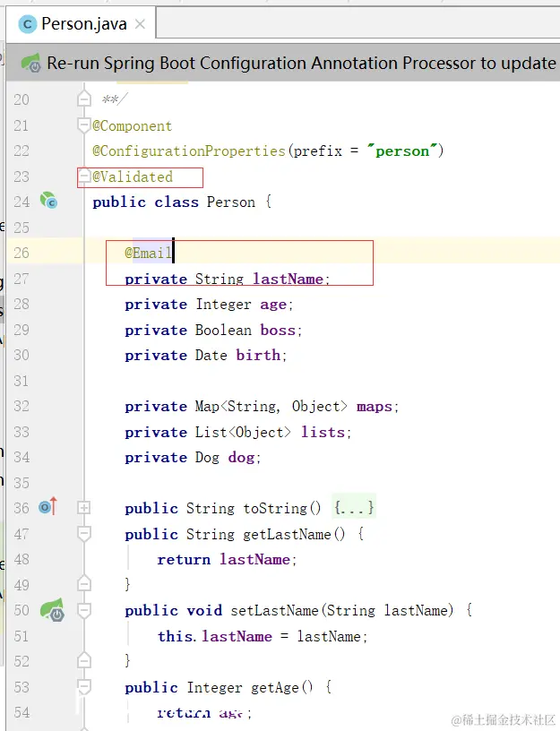This screenshot has width=560, height=731.
Task: Click the Person class name on line 24
Action: tap(231, 202)
